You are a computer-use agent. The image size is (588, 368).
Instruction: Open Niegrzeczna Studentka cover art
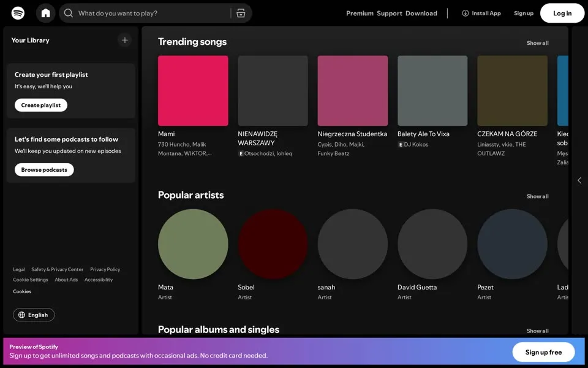point(353,91)
